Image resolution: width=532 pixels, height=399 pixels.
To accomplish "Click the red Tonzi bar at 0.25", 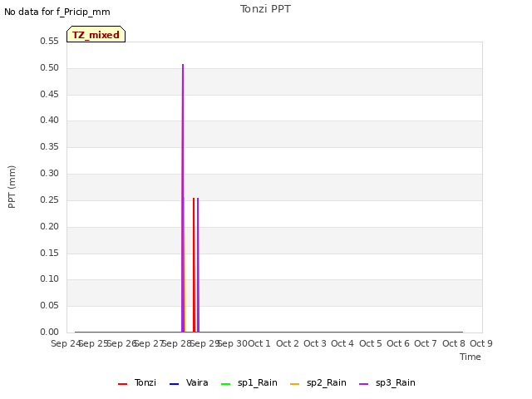I will 194,265.
